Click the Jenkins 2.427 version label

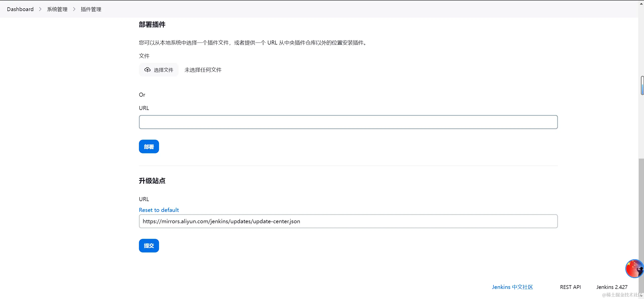612,287
